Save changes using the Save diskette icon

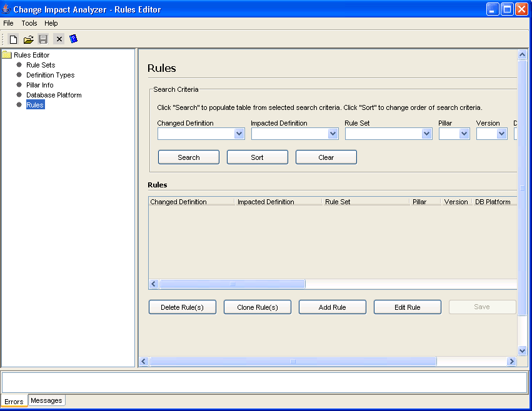pos(43,39)
